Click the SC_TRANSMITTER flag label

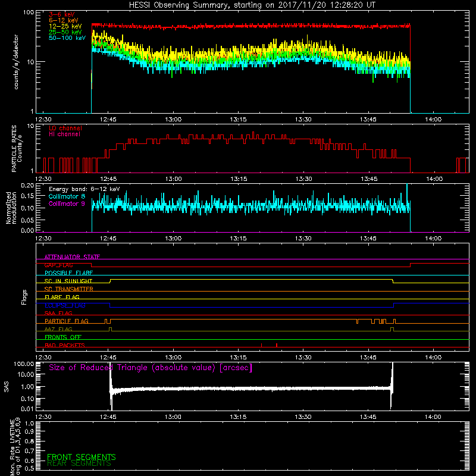point(68,289)
